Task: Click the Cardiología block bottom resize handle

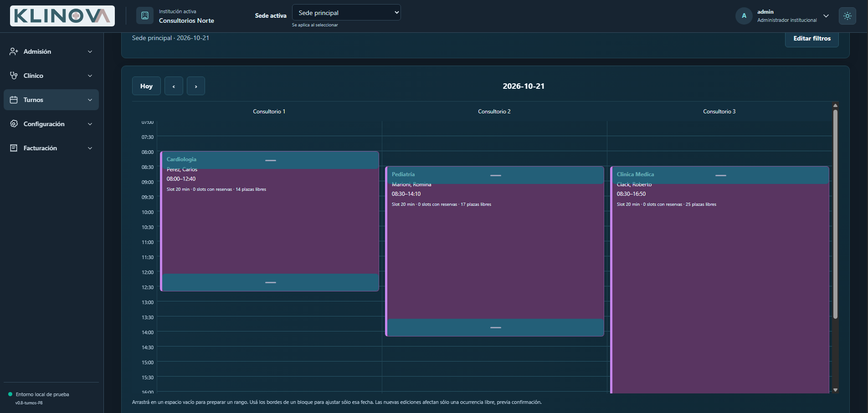Action: [271, 282]
